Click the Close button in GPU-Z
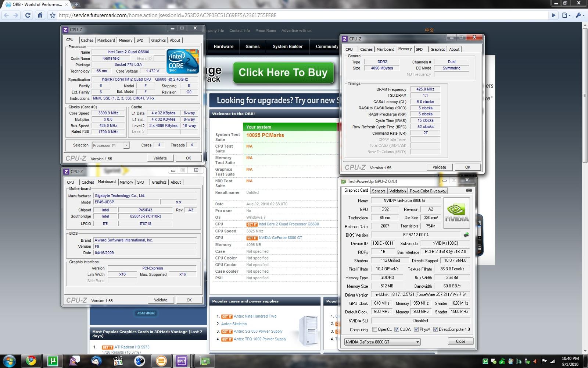Viewport: 588px width, 368px height. click(460, 342)
